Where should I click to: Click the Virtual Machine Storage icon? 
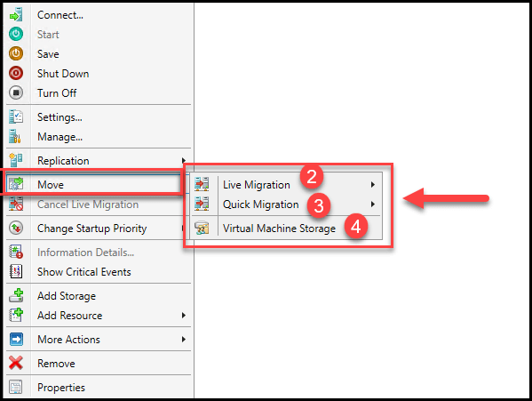[202, 228]
